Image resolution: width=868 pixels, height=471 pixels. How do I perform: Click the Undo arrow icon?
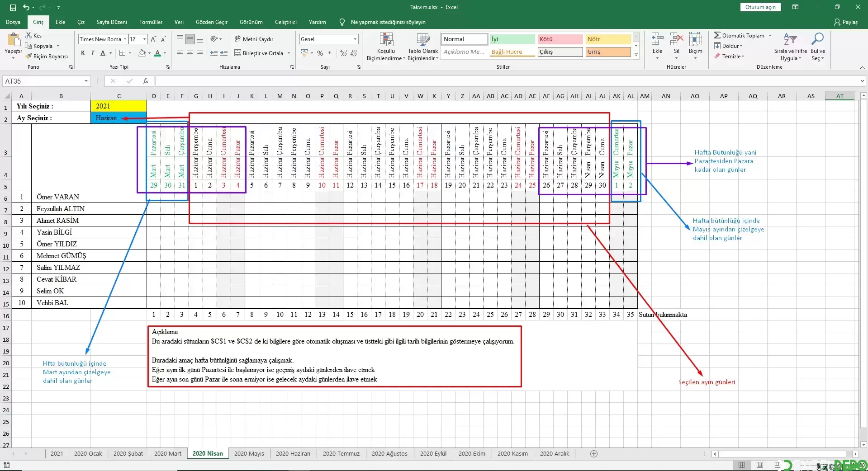pos(26,7)
